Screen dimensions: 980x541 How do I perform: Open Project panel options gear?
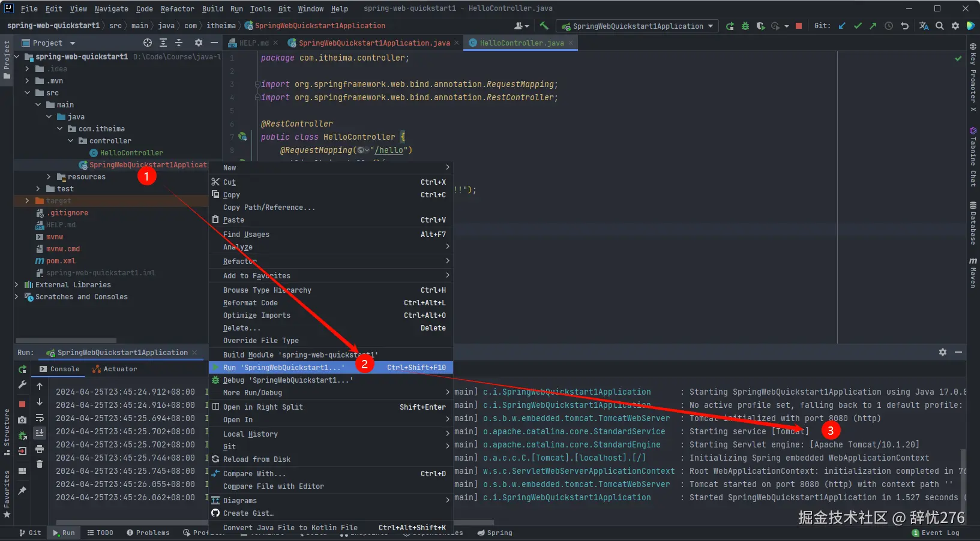pyautogui.click(x=199, y=43)
